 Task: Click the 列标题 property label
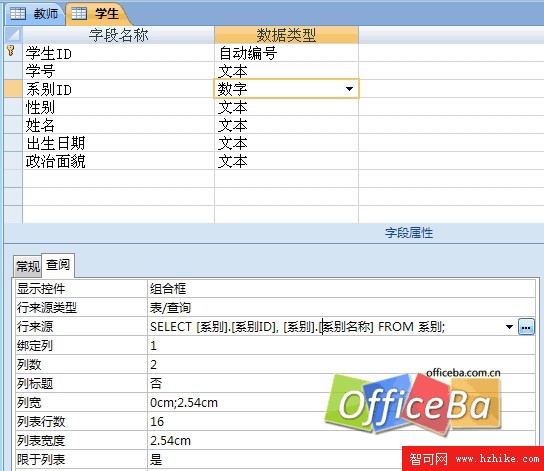pos(35,383)
